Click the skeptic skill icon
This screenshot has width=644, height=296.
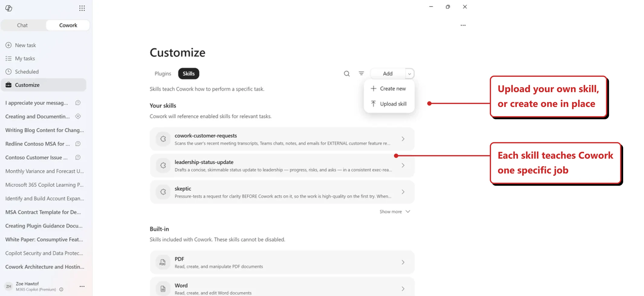coord(163,192)
